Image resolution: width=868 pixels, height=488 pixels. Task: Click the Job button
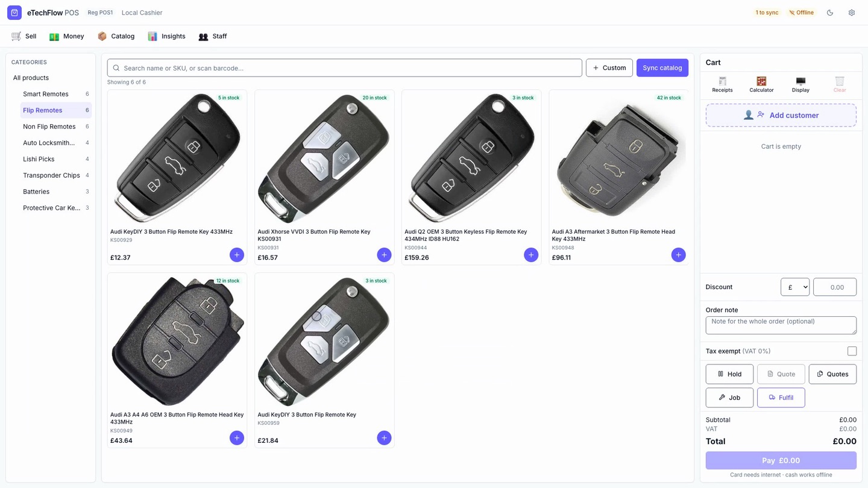[x=729, y=398]
